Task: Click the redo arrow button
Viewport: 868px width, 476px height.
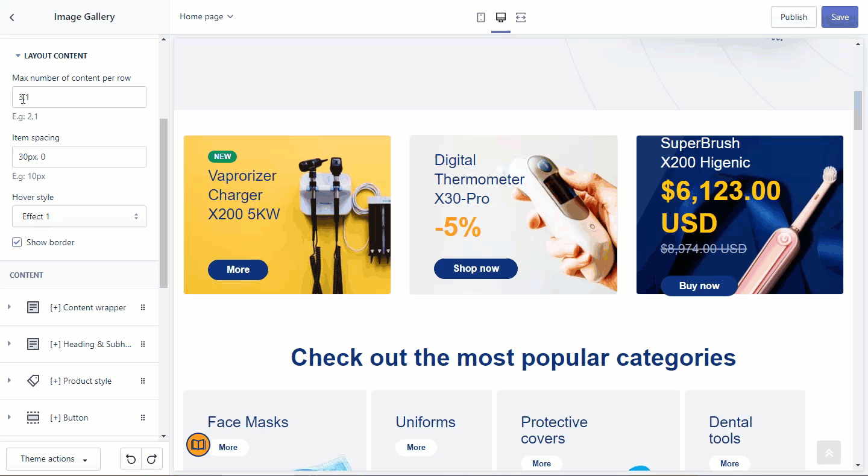Action: pos(152,459)
